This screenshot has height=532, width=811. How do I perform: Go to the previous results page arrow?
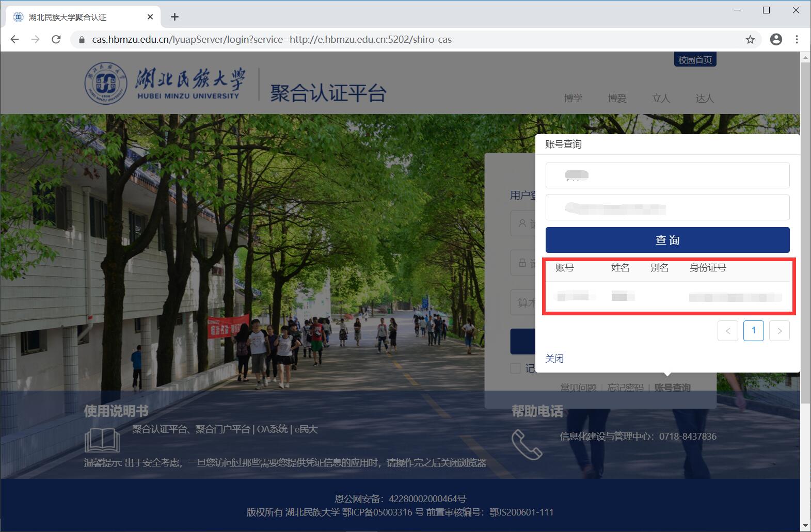(x=727, y=331)
